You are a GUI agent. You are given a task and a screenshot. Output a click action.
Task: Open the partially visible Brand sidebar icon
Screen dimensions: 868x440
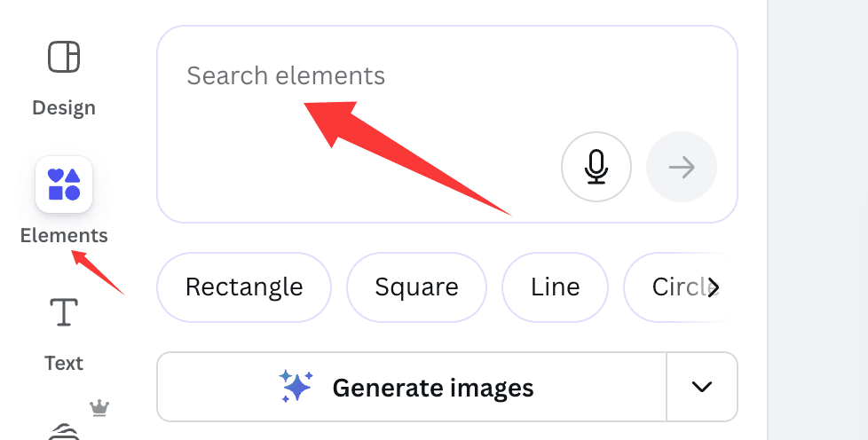[63, 431]
